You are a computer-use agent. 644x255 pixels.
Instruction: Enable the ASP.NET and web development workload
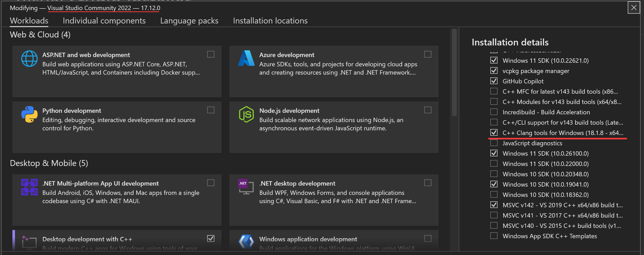click(211, 54)
